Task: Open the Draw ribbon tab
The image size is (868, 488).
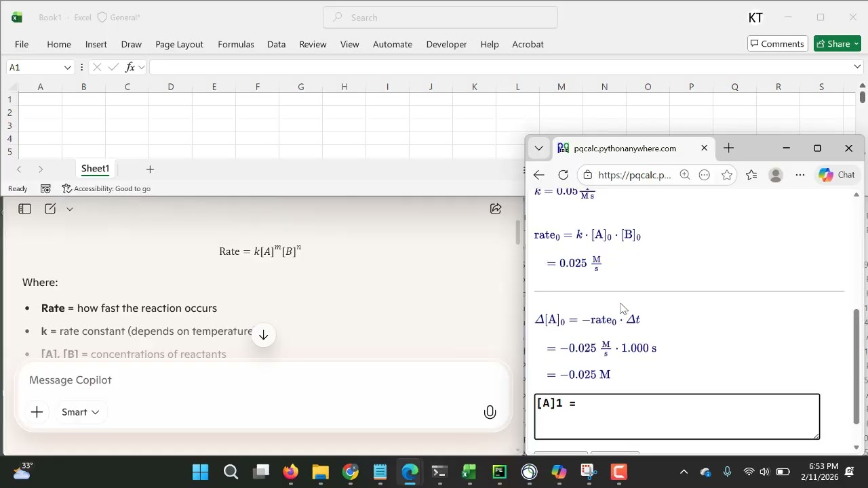Action: 132,44
